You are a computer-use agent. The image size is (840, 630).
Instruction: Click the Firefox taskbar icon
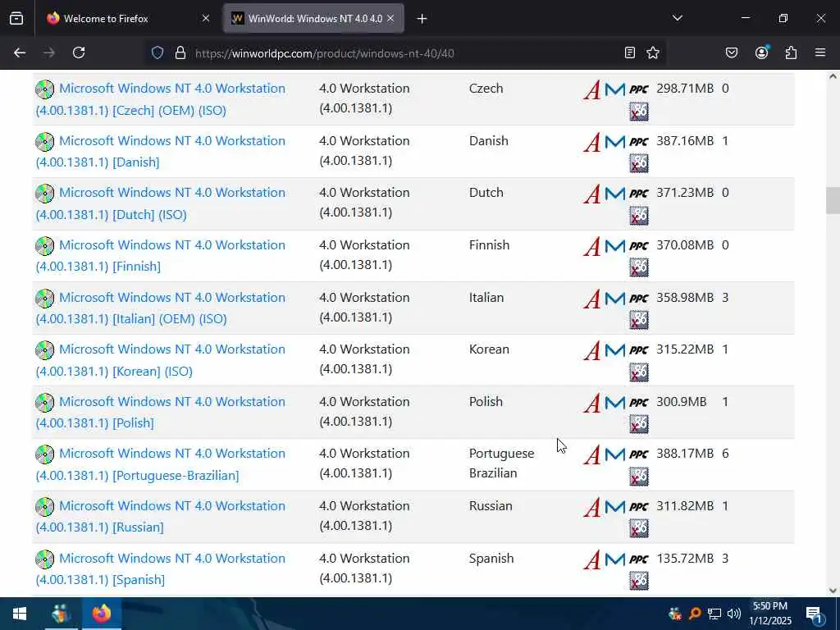click(x=101, y=614)
